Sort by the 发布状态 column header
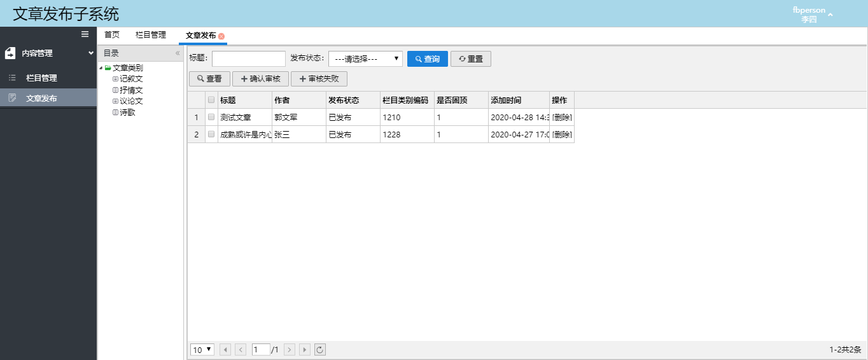 pos(353,100)
